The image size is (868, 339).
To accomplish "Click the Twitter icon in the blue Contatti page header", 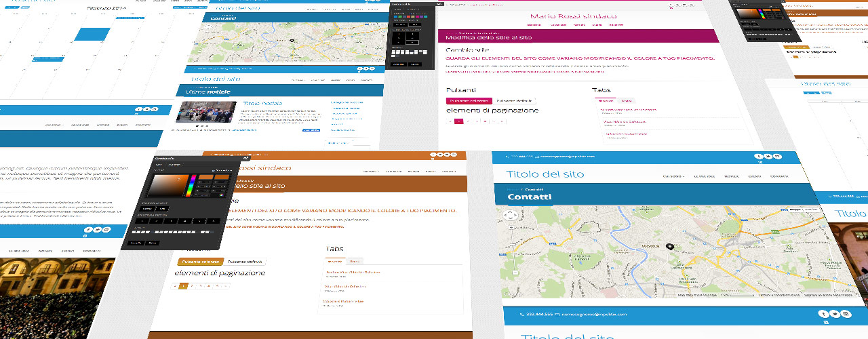I will [768, 157].
